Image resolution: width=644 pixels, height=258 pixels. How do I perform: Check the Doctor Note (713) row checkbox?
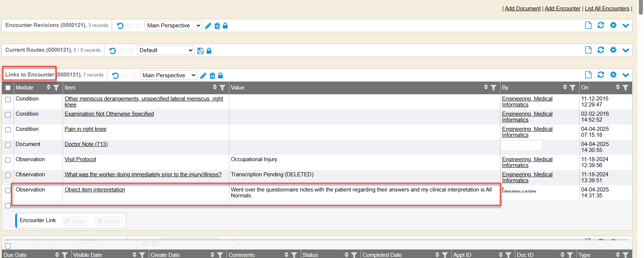coord(8,145)
